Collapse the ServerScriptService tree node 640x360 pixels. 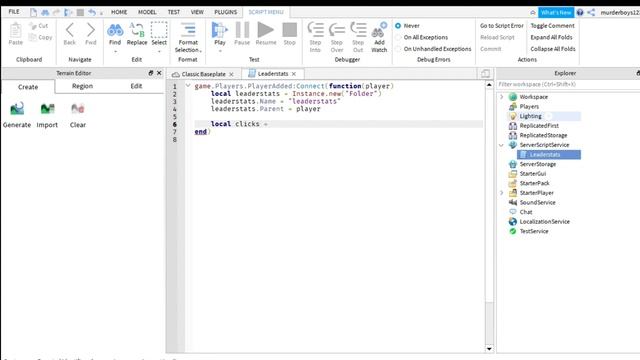point(502,145)
